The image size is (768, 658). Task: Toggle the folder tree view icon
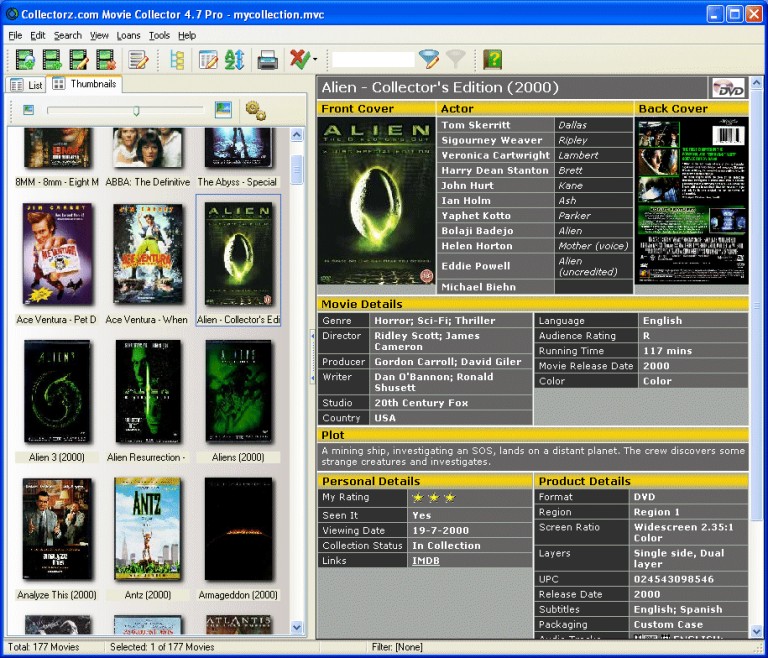click(x=177, y=60)
